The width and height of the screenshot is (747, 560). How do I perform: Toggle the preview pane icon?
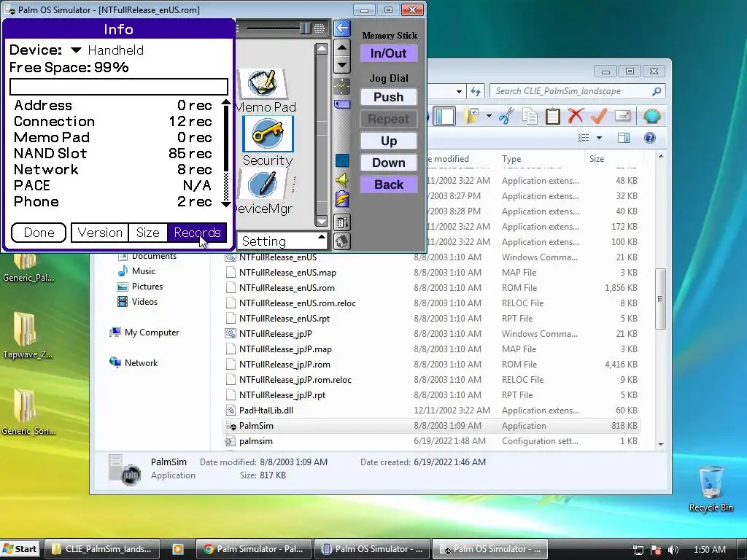click(624, 138)
